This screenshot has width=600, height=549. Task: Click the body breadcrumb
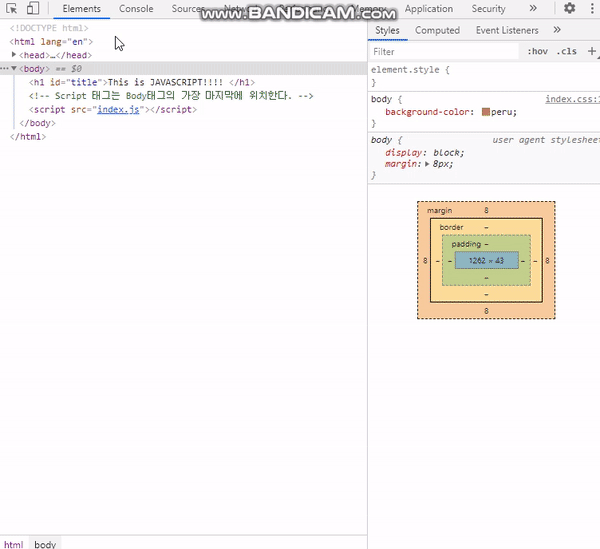click(x=45, y=544)
